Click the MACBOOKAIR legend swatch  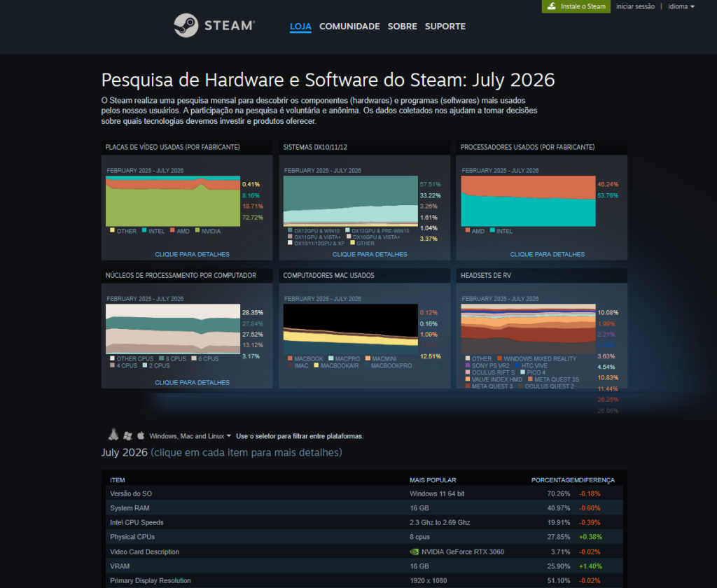pos(316,365)
